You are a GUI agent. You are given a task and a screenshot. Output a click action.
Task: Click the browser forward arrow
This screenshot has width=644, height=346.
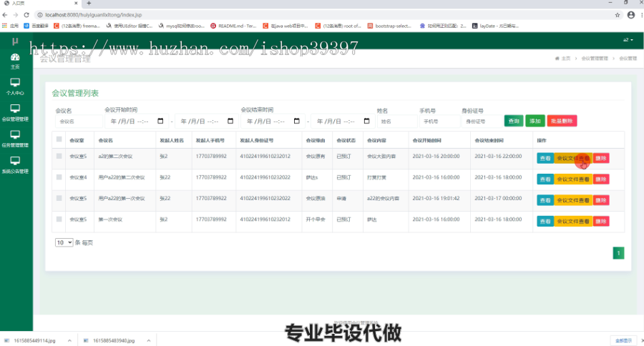tap(16, 15)
